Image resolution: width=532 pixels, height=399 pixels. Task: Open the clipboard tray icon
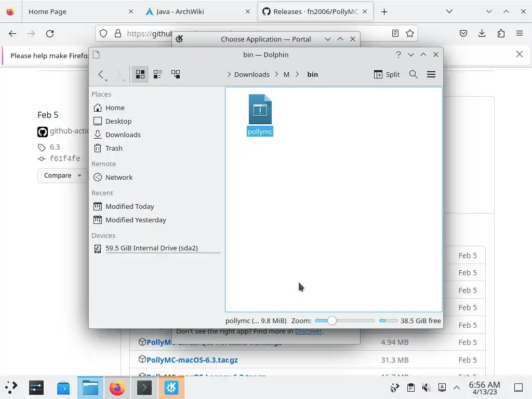411,388
